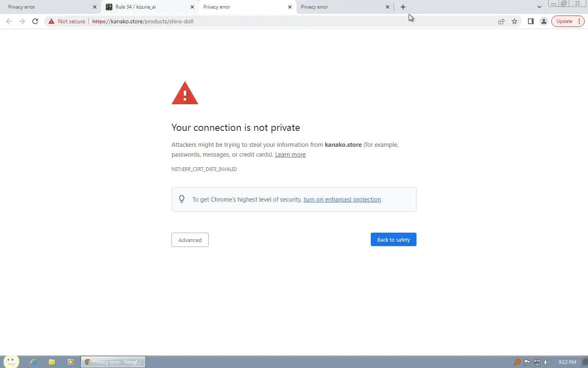
Task: Open the media player taskbar icon
Action: [71, 362]
